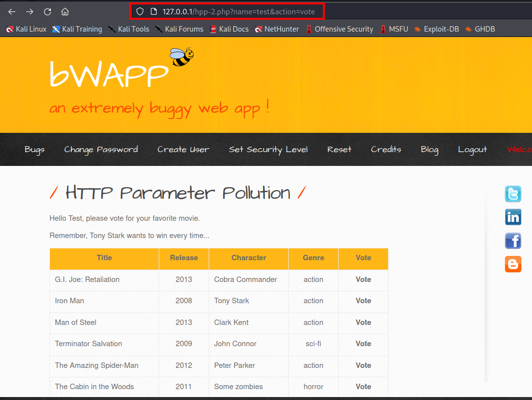Click the sci-fi genre cell
Image resolution: width=532 pixels, height=400 pixels.
pos(313,344)
